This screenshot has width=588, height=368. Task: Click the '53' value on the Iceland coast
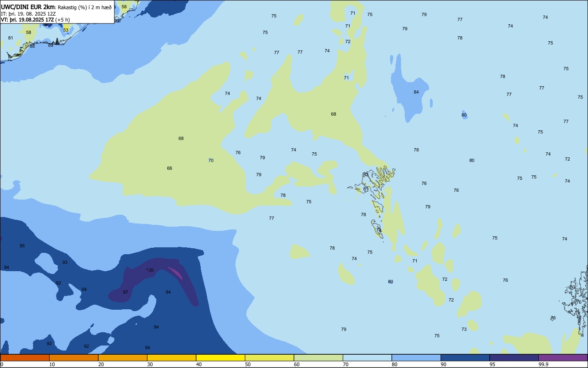pyautogui.click(x=66, y=30)
